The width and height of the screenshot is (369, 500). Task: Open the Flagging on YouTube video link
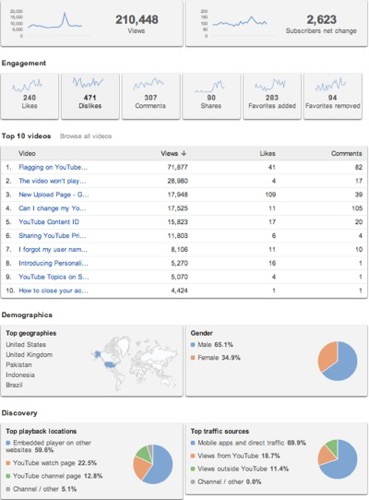pos(53,167)
